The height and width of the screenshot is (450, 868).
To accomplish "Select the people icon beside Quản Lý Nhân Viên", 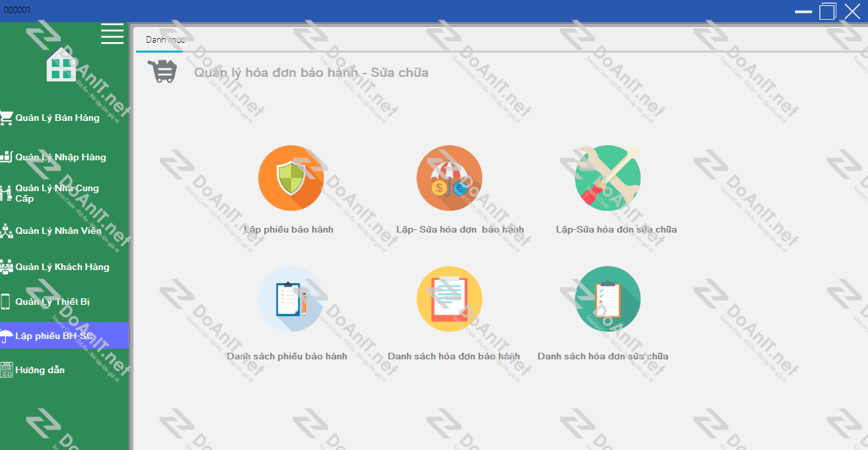I will click(7, 231).
